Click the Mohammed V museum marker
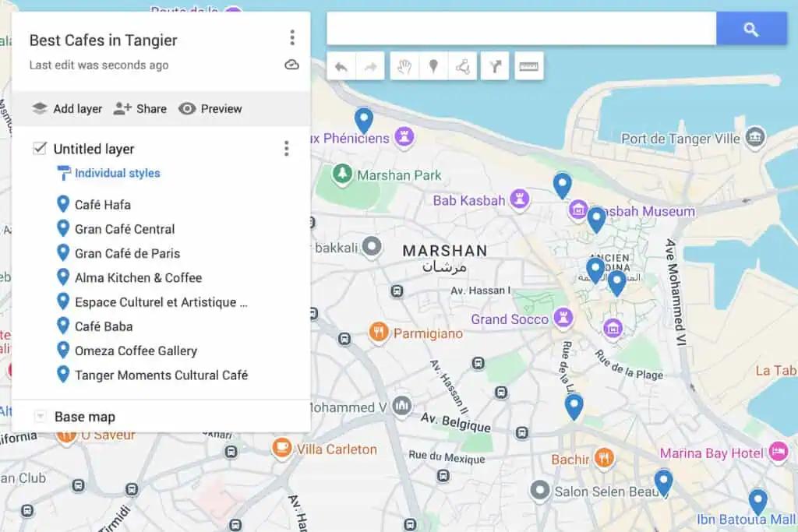Viewport: 798px width, 532px height. tap(402, 406)
